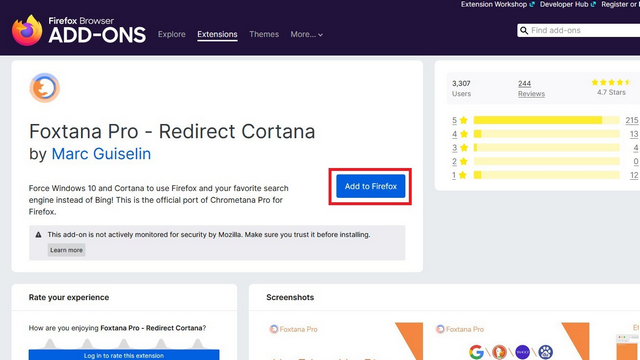This screenshot has height=360, width=640.
Task: Click the 215 five-star count
Action: pyautogui.click(x=632, y=120)
